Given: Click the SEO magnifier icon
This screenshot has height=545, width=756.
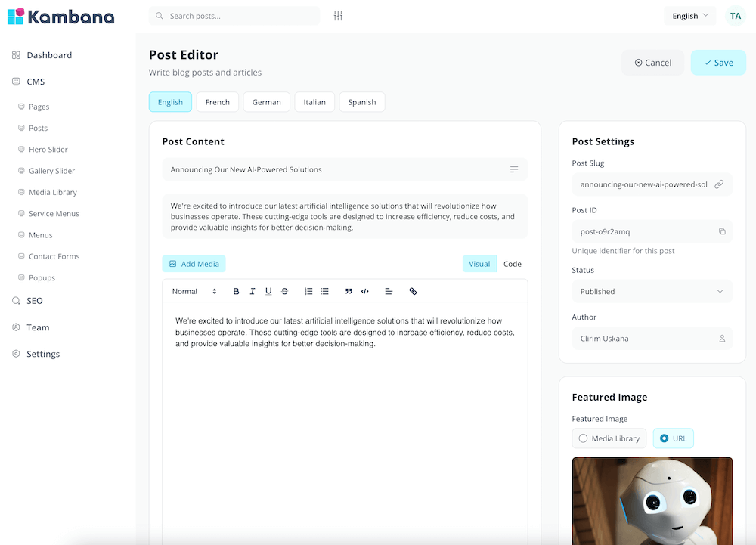Looking at the screenshot, I should coord(16,301).
